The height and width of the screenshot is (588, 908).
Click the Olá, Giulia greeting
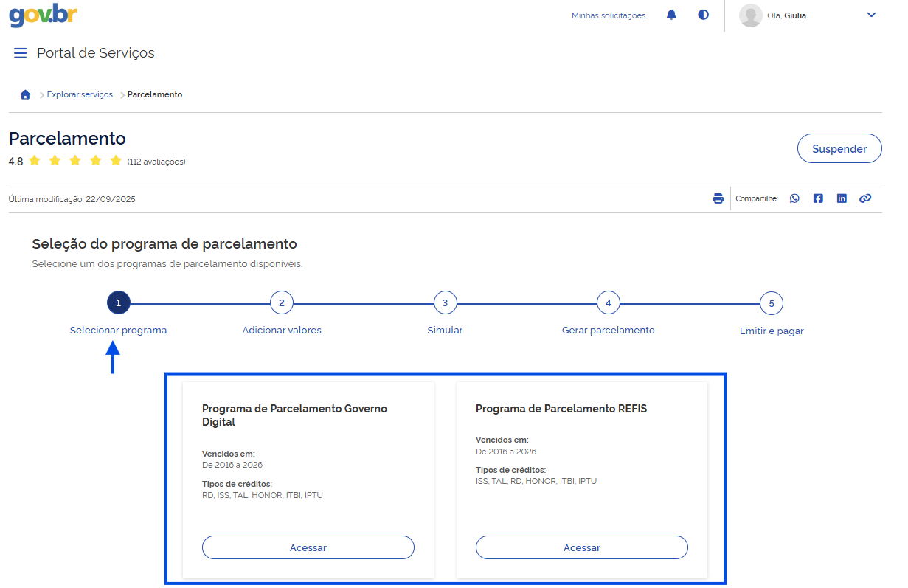(x=787, y=15)
